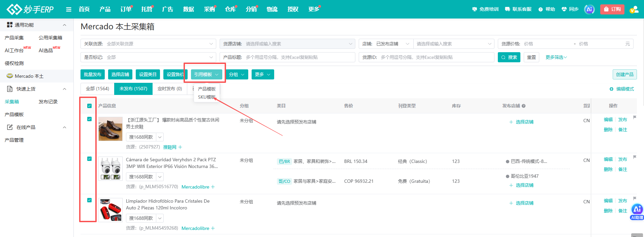The height and width of the screenshot is (237, 644).
Task: Click the AI助理 floating icon
Action: pos(637,211)
